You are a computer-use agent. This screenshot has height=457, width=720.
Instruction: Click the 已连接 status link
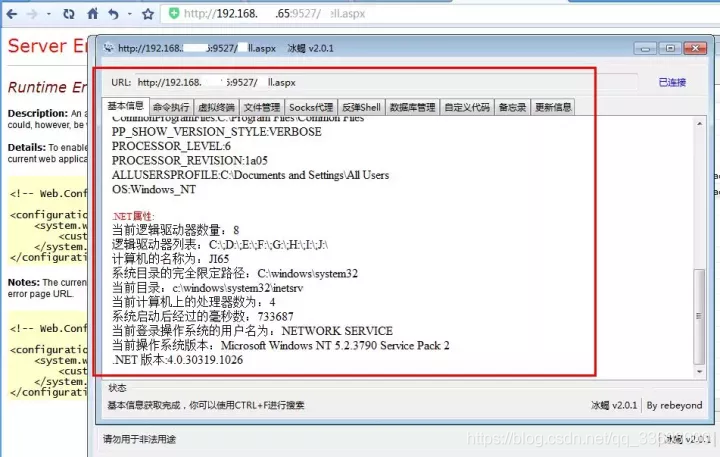[x=672, y=83]
